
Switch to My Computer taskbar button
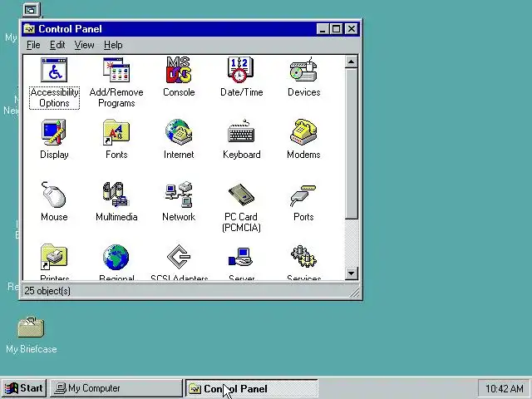[116, 388]
